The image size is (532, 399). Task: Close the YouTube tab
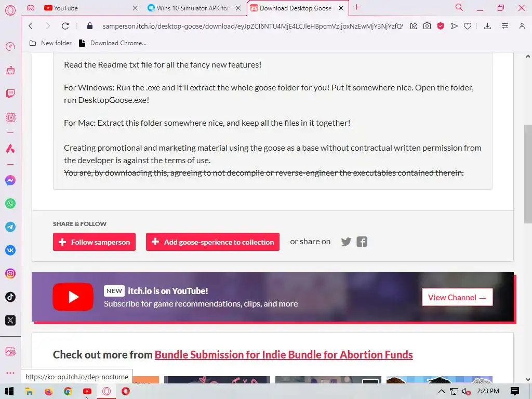(136, 8)
